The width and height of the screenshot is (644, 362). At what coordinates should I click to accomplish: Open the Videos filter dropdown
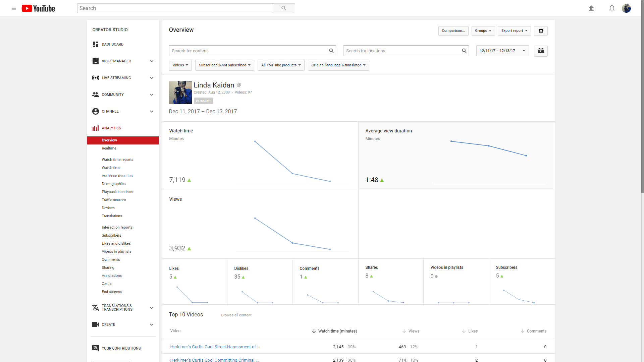(180, 65)
